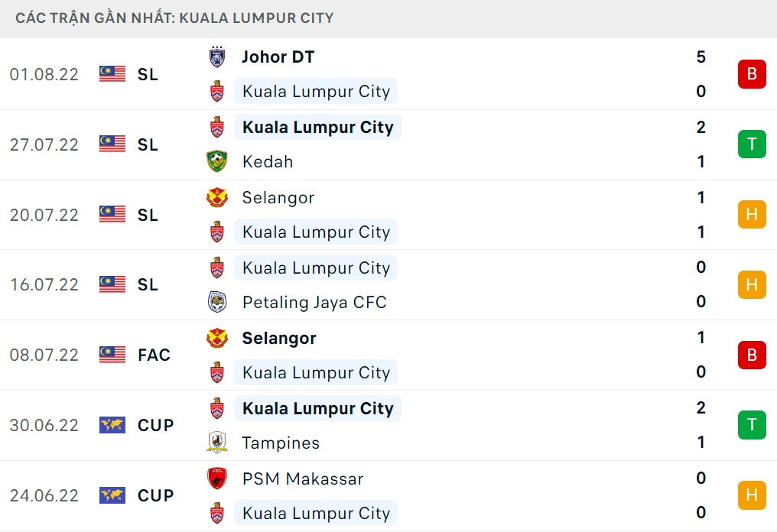The image size is (777, 532).
Task: Click the date 16.07.22 entry
Action: click(44, 284)
